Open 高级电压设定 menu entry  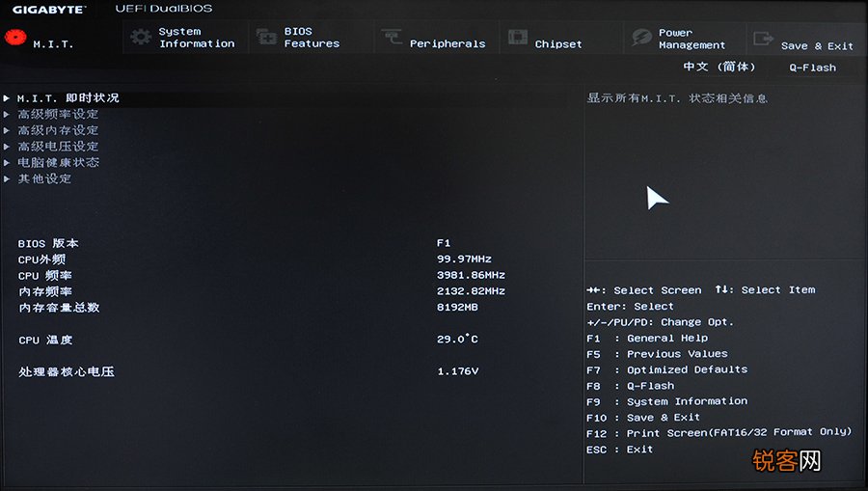click(58, 146)
